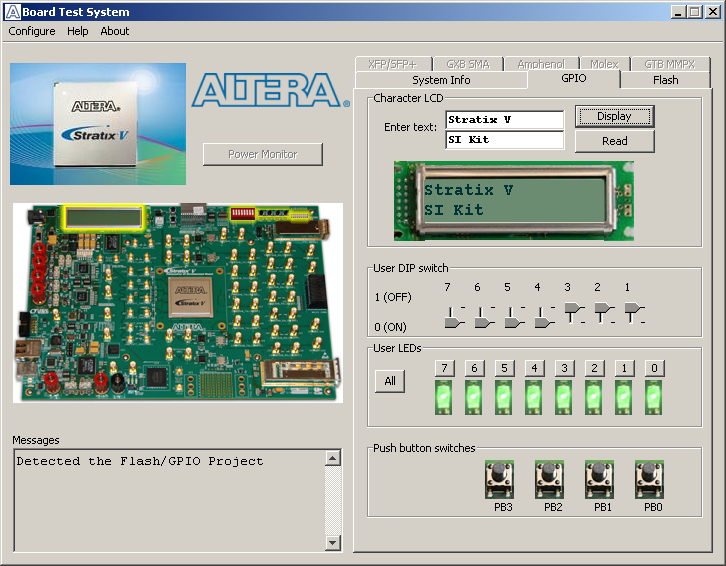Toggle user DIP switch 1
Screen dimensions: 726x566
click(x=635, y=313)
